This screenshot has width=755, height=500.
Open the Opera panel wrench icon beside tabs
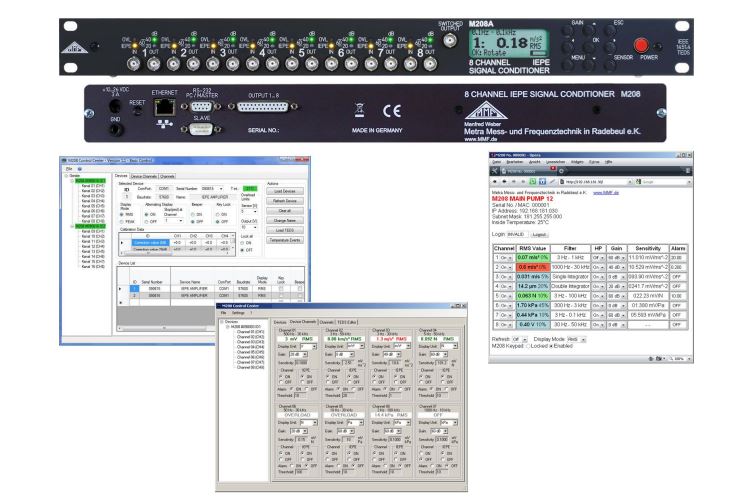point(494,171)
